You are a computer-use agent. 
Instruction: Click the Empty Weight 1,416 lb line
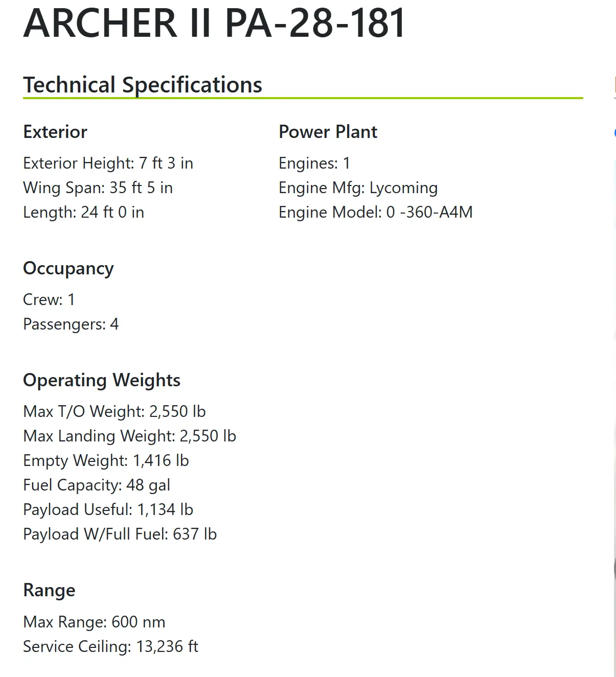click(x=106, y=460)
